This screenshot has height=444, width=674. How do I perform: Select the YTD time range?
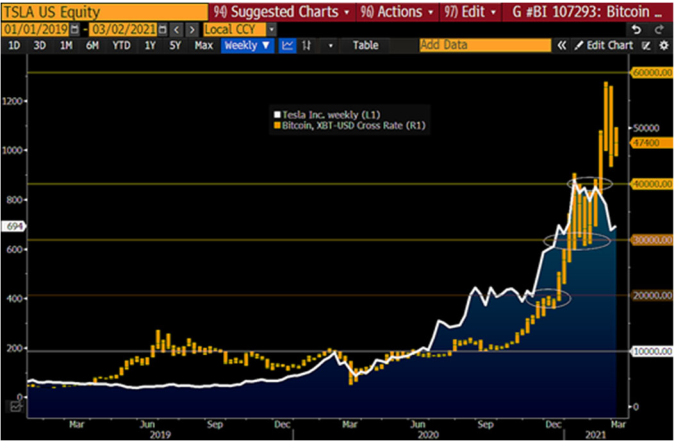click(x=122, y=46)
